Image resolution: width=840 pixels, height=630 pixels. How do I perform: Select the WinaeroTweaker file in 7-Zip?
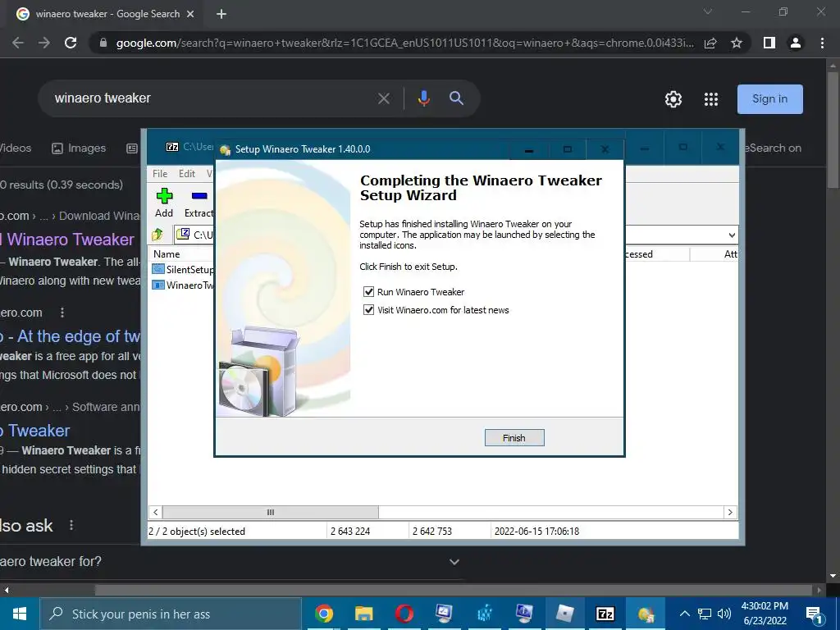pos(183,285)
